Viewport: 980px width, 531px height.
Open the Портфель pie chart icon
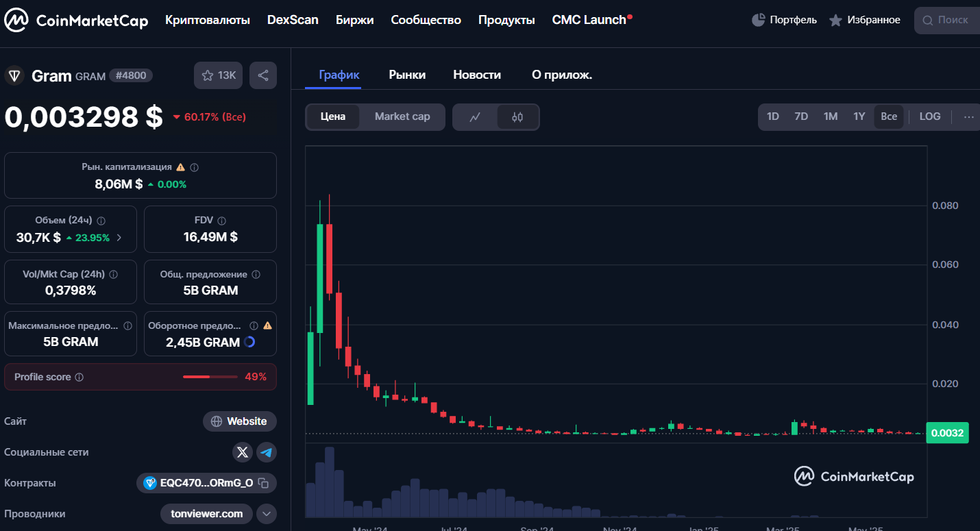(x=758, y=20)
